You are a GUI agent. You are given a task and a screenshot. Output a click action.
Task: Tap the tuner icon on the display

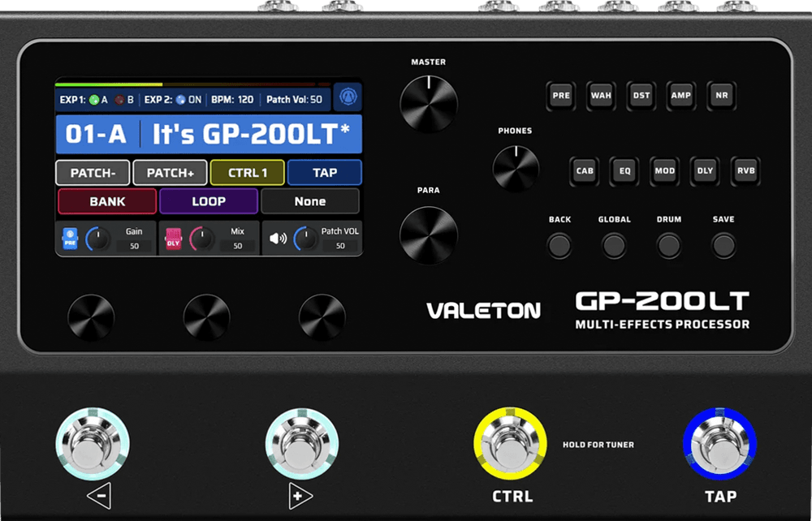[348, 97]
